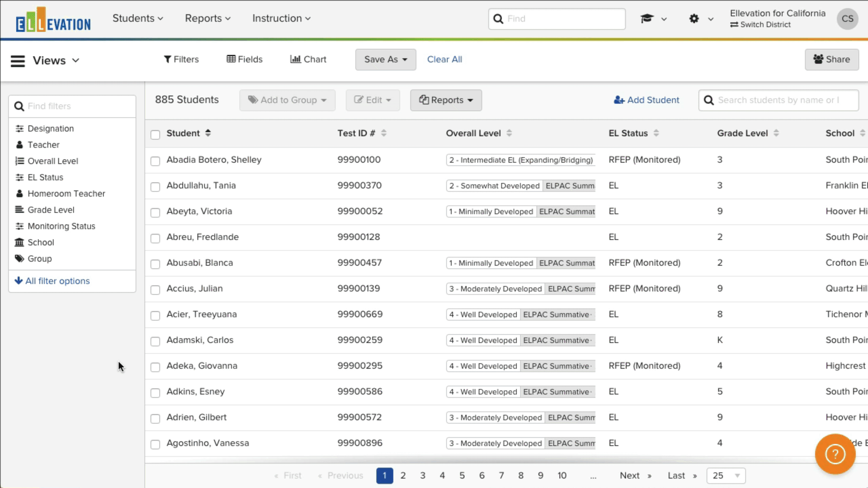Click the School filter building icon
Image resolution: width=868 pixels, height=488 pixels.
coord(19,243)
